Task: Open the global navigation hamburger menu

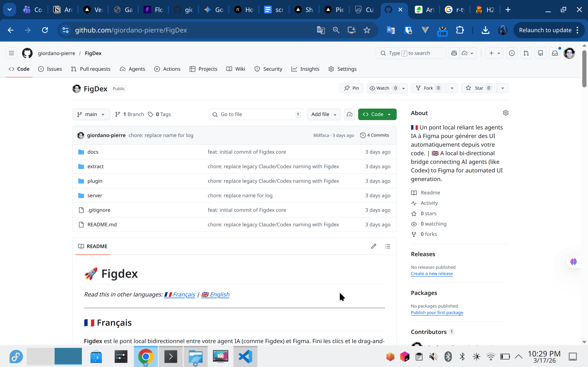Action: 11,53
